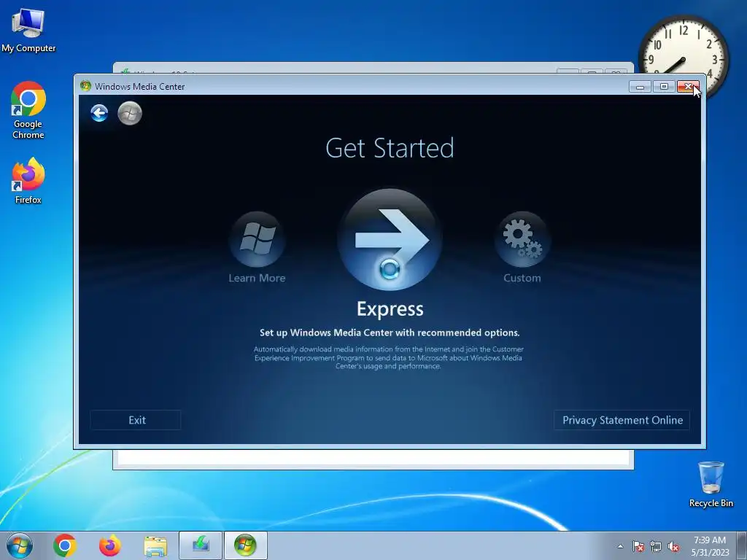Click the Windows Media Center title bar icon
The height and width of the screenshot is (560, 747).
[86, 86]
